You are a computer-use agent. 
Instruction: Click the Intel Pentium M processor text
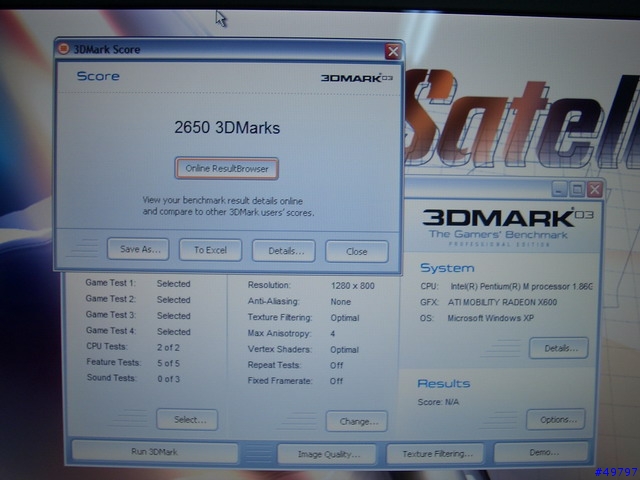tap(522, 286)
